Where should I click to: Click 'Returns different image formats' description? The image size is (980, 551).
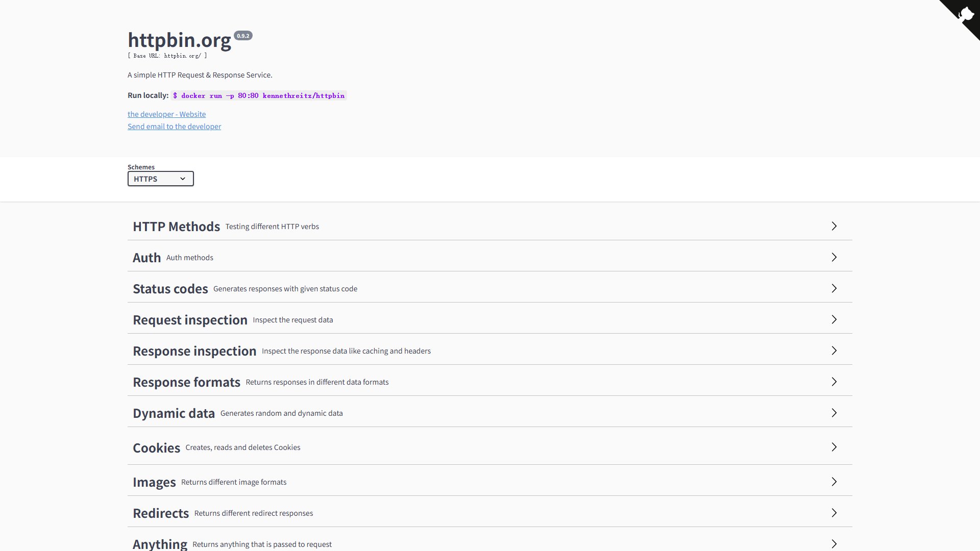tap(234, 482)
